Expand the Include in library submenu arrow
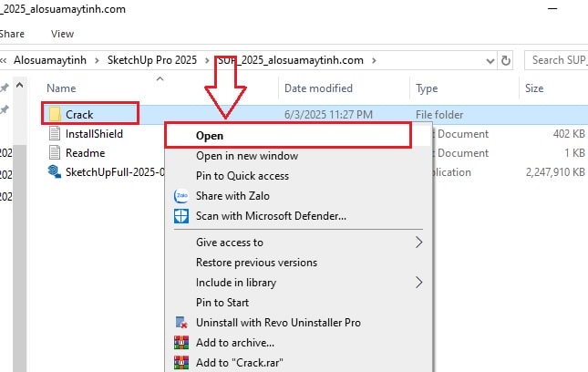588x372 pixels. (x=418, y=283)
